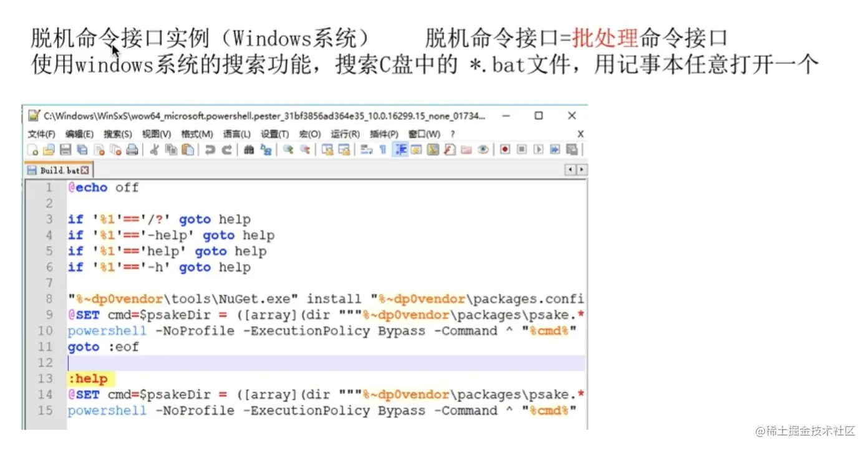Place cursor in empty line 12
The width and height of the screenshot is (868, 450).
(x=326, y=363)
